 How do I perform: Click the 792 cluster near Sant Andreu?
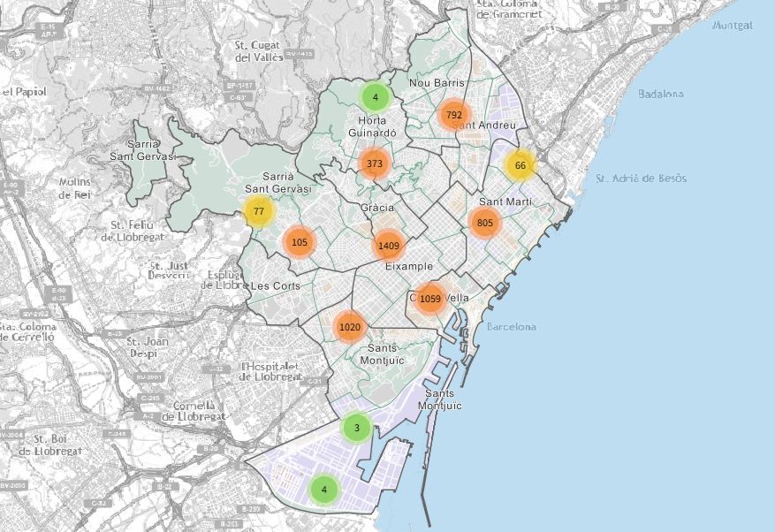click(454, 115)
